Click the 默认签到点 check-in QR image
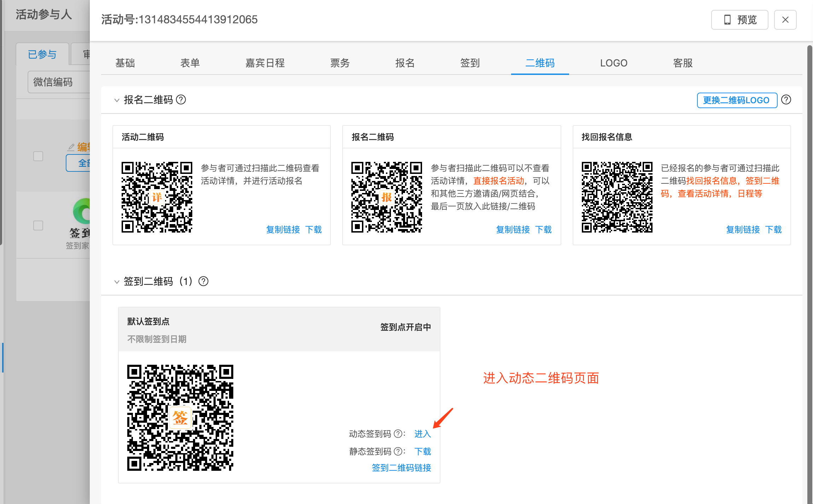813x504 pixels. [180, 418]
